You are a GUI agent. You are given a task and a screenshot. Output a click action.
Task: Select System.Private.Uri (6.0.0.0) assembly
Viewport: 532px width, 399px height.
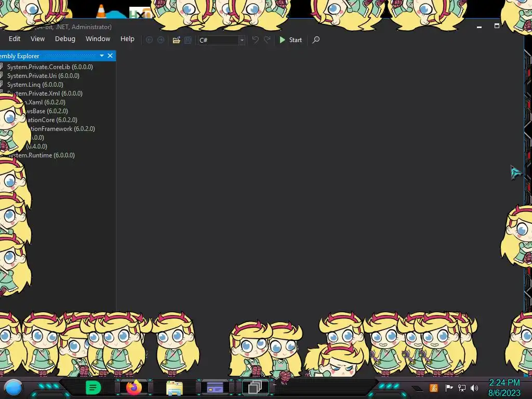[43, 76]
